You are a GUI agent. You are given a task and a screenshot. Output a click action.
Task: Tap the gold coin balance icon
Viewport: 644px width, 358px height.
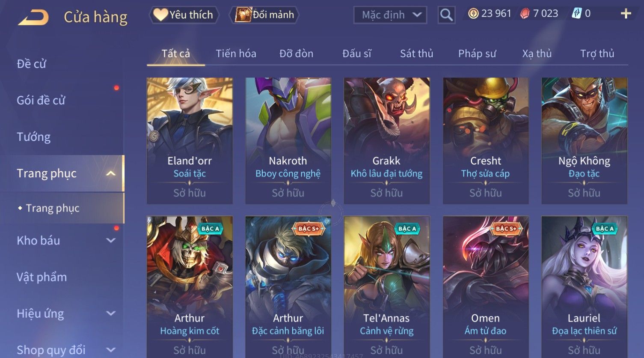click(473, 14)
